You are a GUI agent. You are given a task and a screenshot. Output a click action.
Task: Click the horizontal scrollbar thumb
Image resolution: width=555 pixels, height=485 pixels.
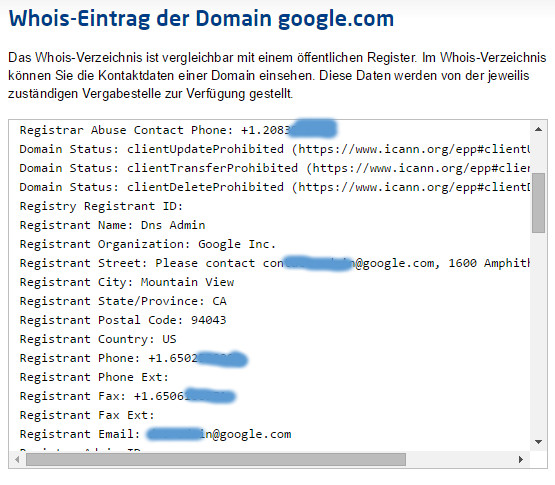tap(216, 459)
